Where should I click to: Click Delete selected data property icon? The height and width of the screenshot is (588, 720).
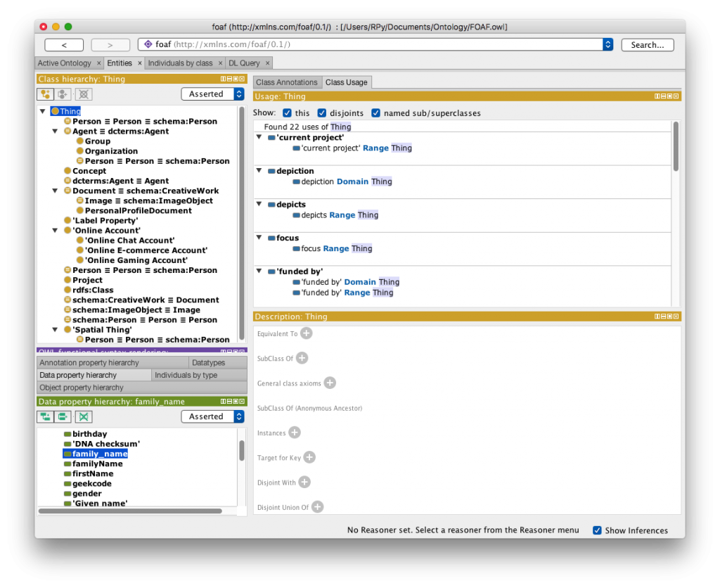[x=84, y=416]
